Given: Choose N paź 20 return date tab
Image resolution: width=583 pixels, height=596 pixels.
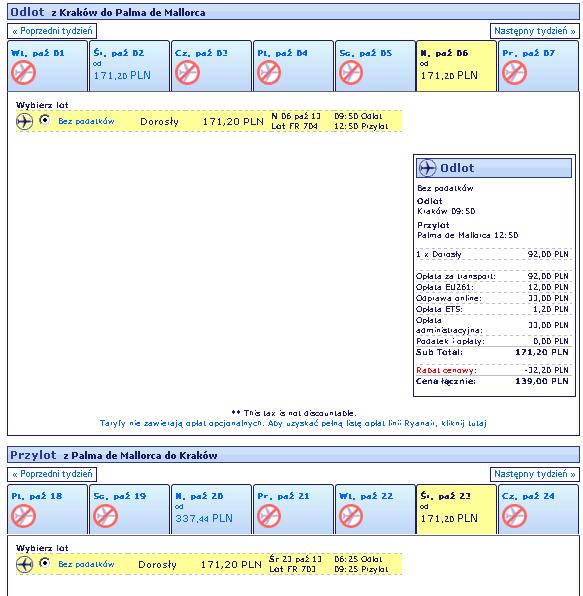Looking at the screenshot, I should (x=211, y=509).
